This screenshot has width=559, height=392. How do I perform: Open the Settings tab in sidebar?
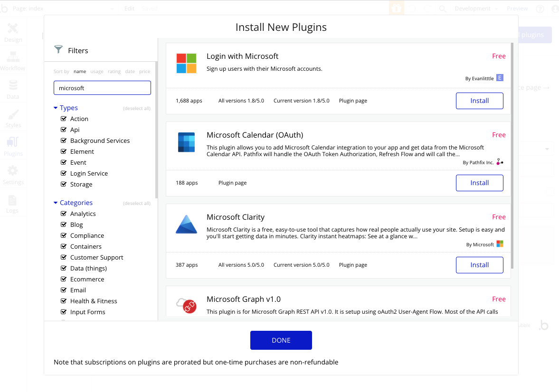pyautogui.click(x=13, y=175)
